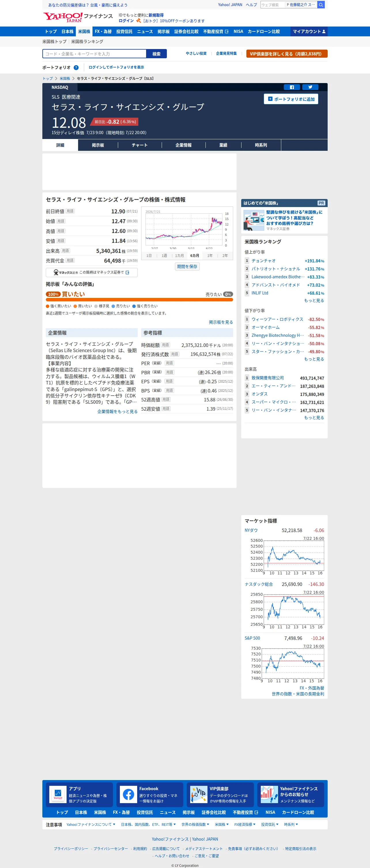Screen dimensions: 370x868
Task: Click the 用語 badge beside EPS
Action: (x=169, y=382)
